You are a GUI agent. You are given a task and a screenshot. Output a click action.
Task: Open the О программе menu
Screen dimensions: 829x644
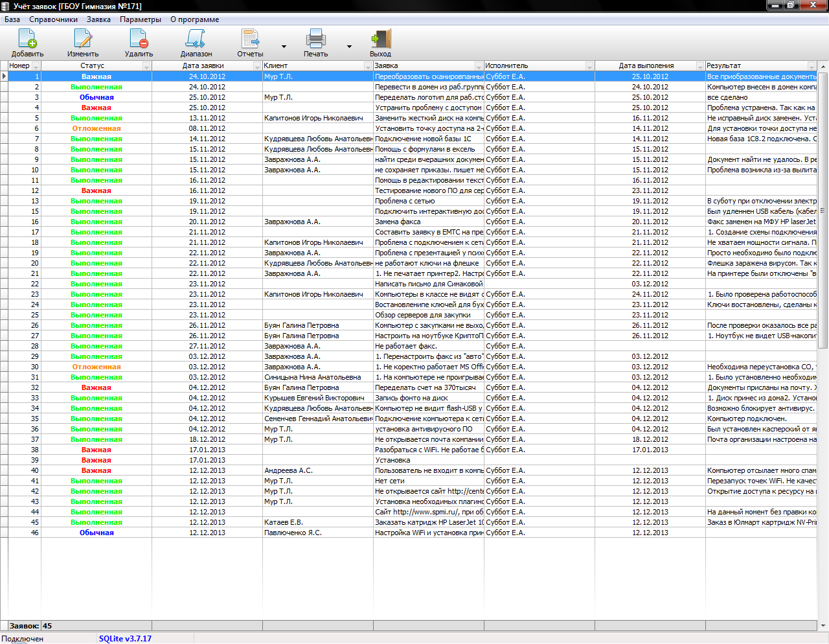tap(194, 19)
